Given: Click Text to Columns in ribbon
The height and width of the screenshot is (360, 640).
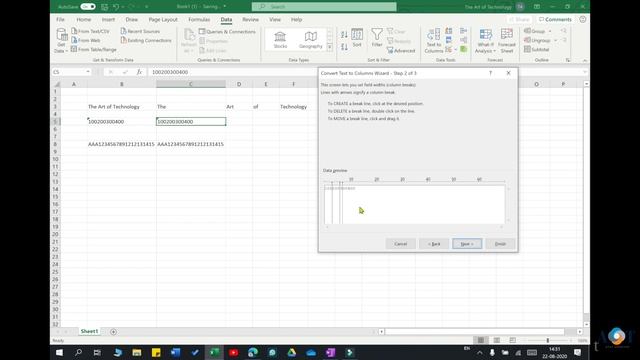Looking at the screenshot, I should 433,40.
